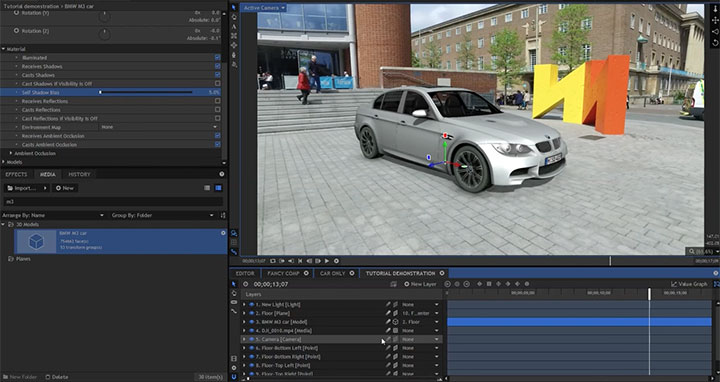Click the timeline options circle by the timecode
Viewport: 720px width, 382px height.
(x=245, y=284)
